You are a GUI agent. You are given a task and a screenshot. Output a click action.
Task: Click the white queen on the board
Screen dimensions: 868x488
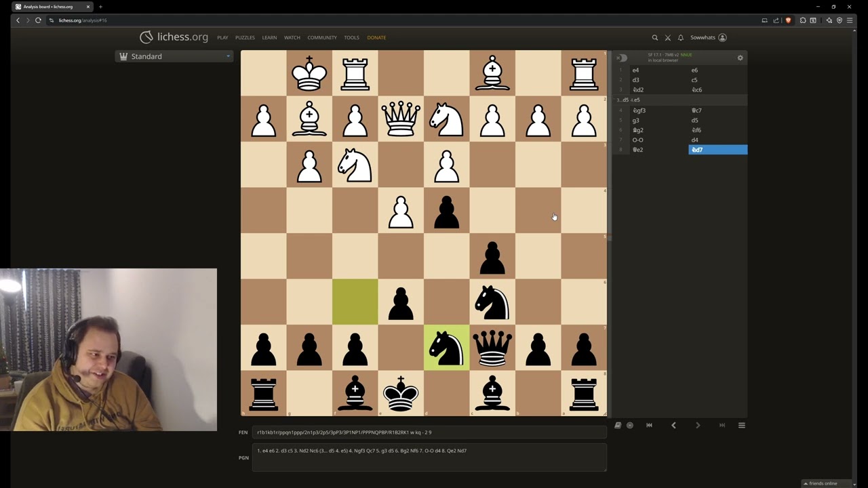[401, 119]
